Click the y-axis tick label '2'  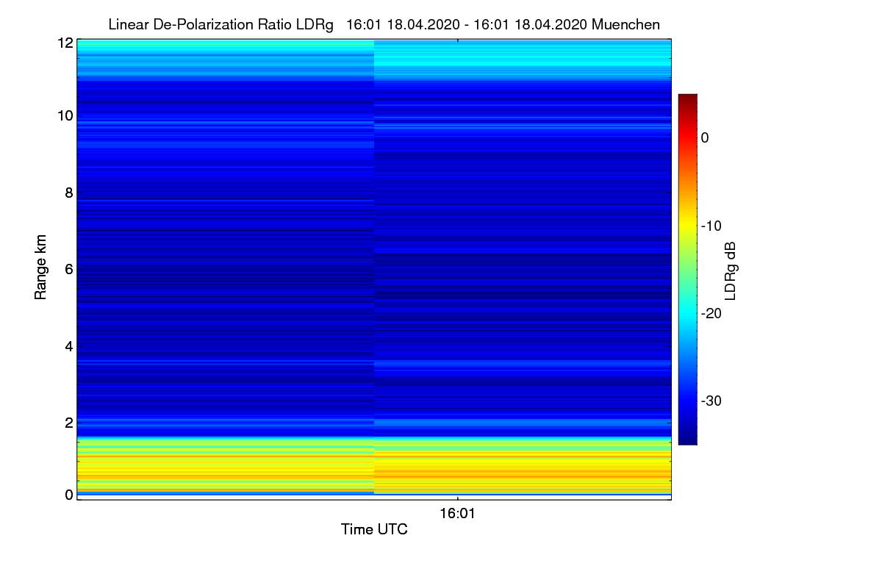pos(69,422)
